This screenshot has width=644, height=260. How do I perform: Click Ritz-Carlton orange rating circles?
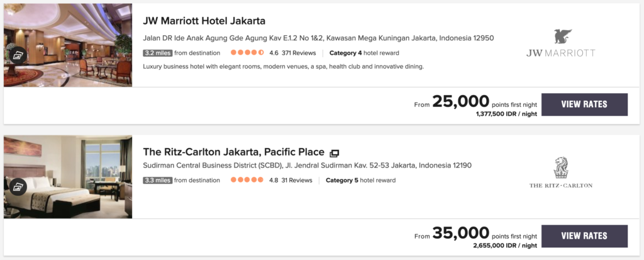247,180
